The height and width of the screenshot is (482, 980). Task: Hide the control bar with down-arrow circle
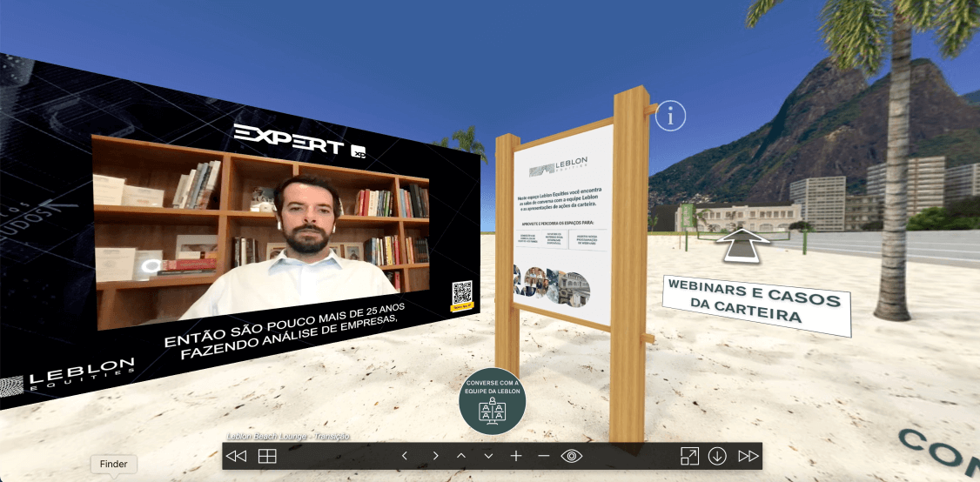tap(717, 456)
